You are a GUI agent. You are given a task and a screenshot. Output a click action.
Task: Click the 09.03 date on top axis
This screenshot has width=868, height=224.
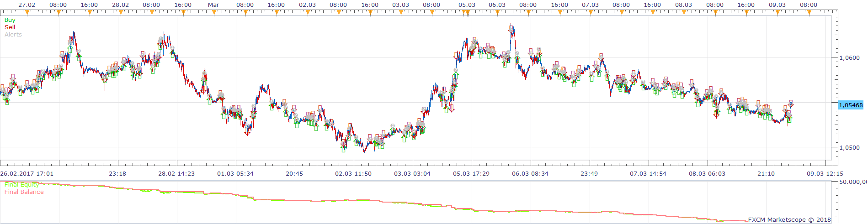point(777,5)
